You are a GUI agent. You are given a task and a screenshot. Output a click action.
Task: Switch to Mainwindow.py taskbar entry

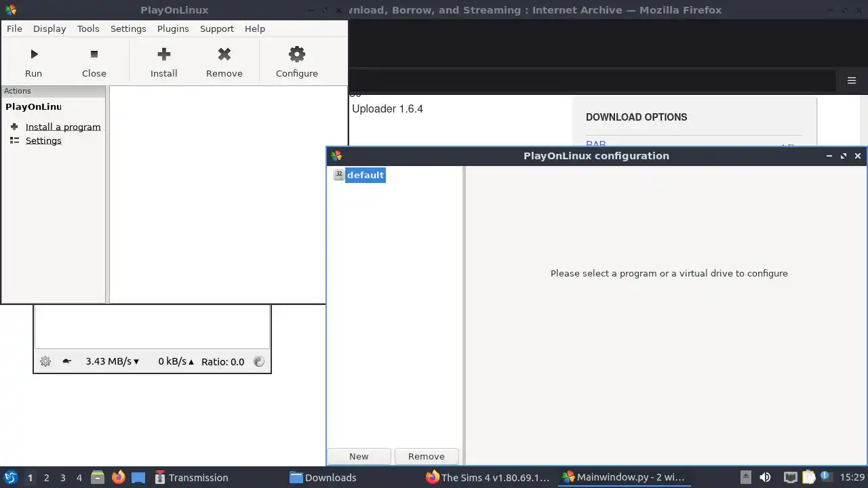(623, 477)
